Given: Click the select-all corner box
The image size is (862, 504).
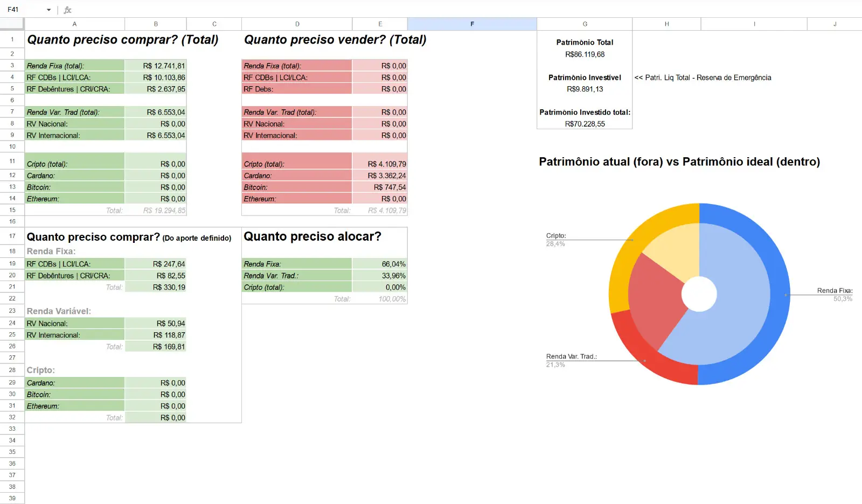Looking at the screenshot, I should coord(12,24).
